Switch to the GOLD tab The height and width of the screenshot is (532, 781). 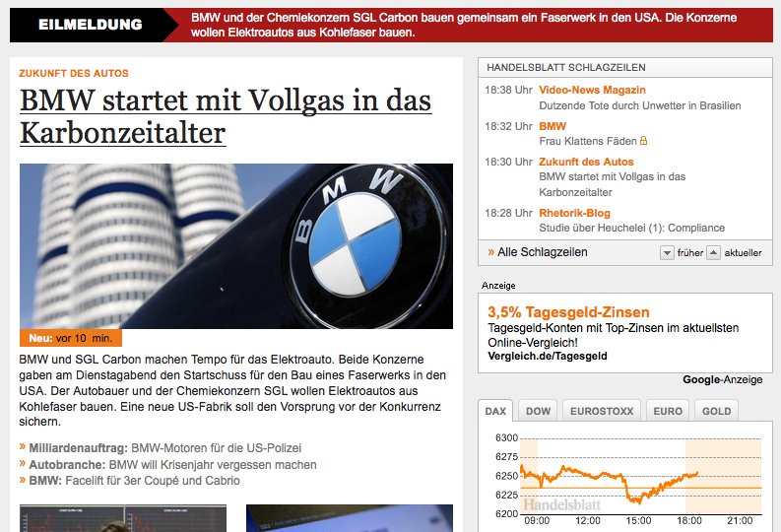coord(717,411)
